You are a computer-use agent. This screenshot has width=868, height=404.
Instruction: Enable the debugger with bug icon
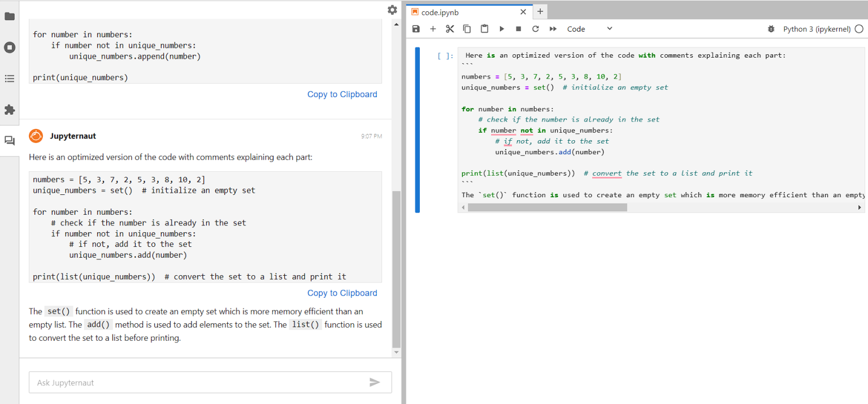tap(771, 29)
